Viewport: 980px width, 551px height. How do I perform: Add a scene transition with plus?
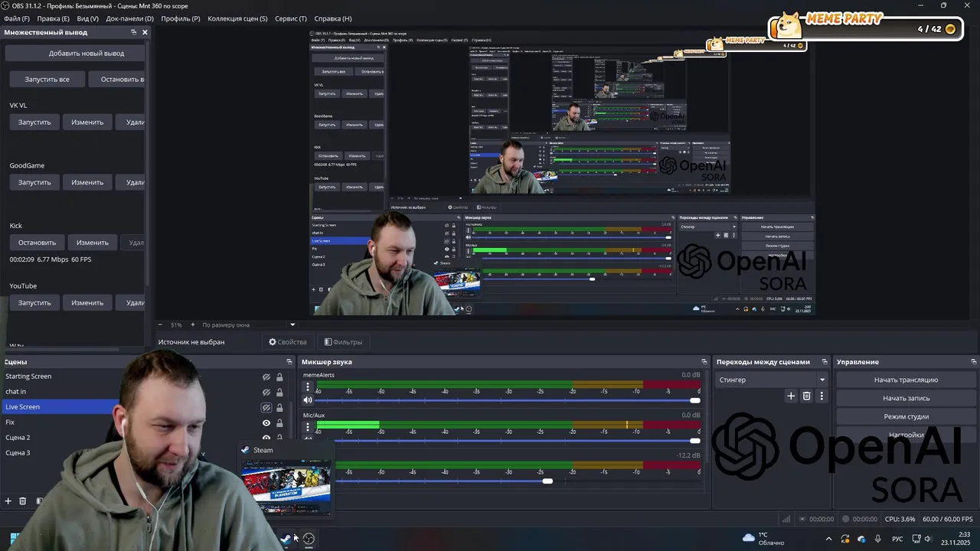791,396
